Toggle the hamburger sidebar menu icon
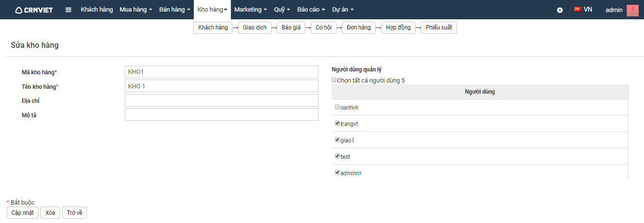 pos(68,10)
